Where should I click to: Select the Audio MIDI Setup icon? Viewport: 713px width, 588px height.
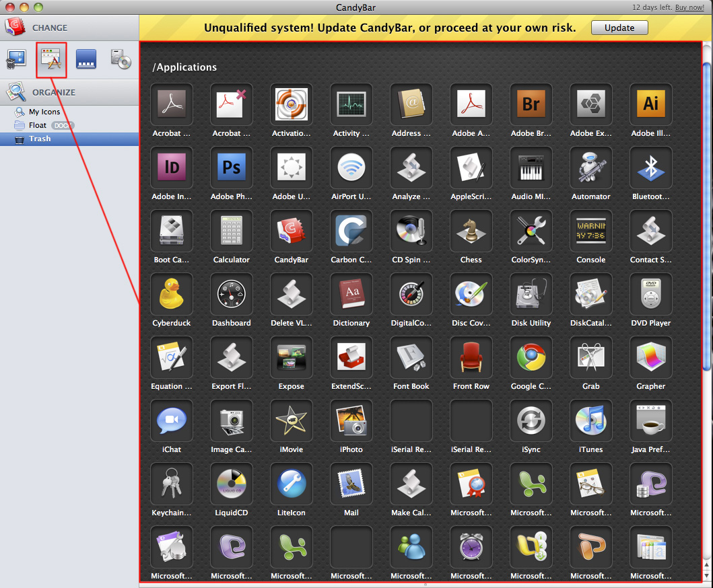tap(531, 168)
